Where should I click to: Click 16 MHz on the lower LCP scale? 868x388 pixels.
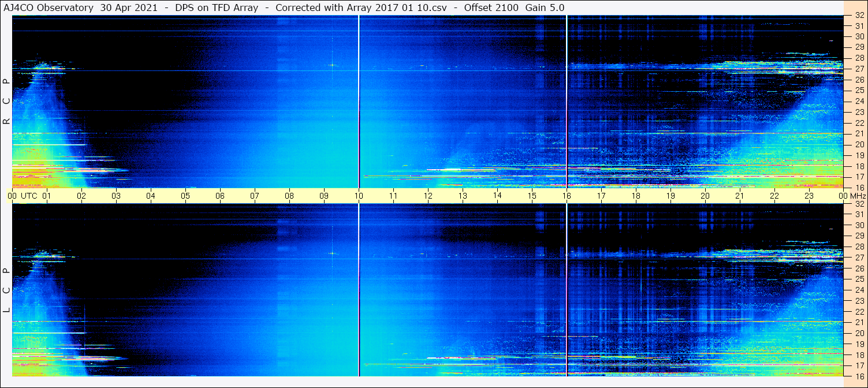(859, 376)
